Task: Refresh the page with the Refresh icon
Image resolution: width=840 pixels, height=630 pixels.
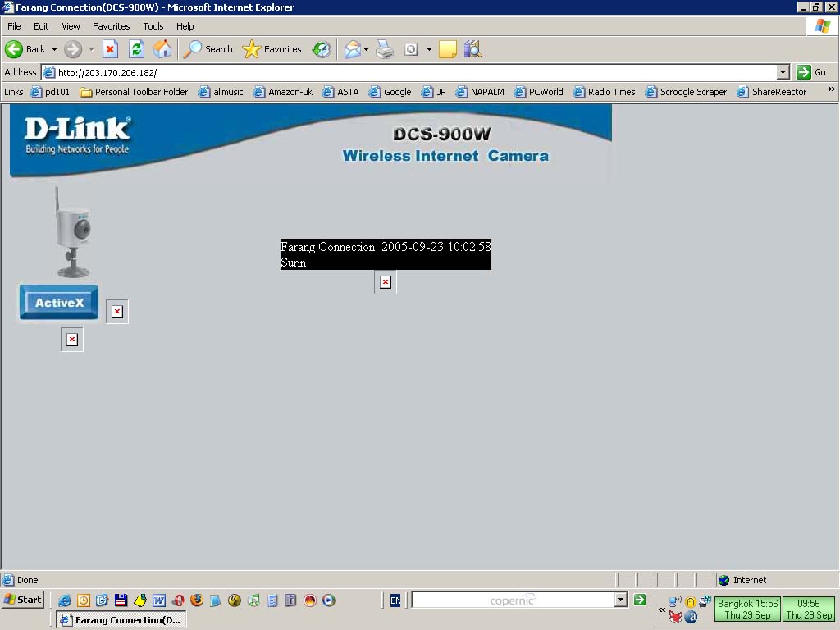Action: point(136,49)
